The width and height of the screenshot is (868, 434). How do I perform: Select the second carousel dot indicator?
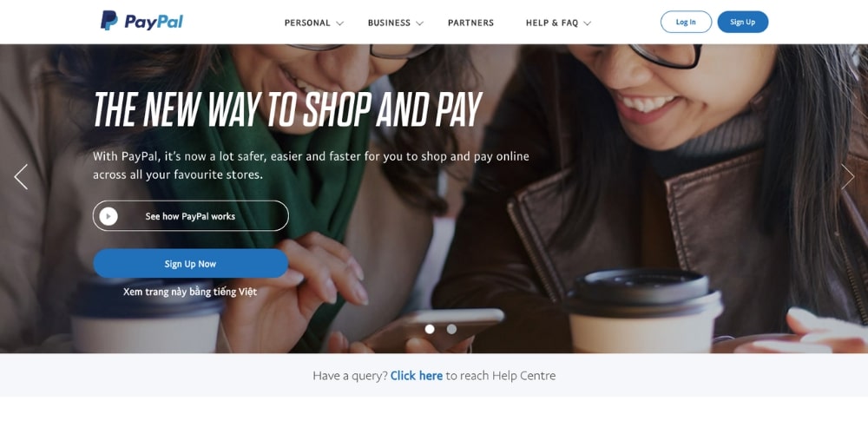pyautogui.click(x=451, y=329)
